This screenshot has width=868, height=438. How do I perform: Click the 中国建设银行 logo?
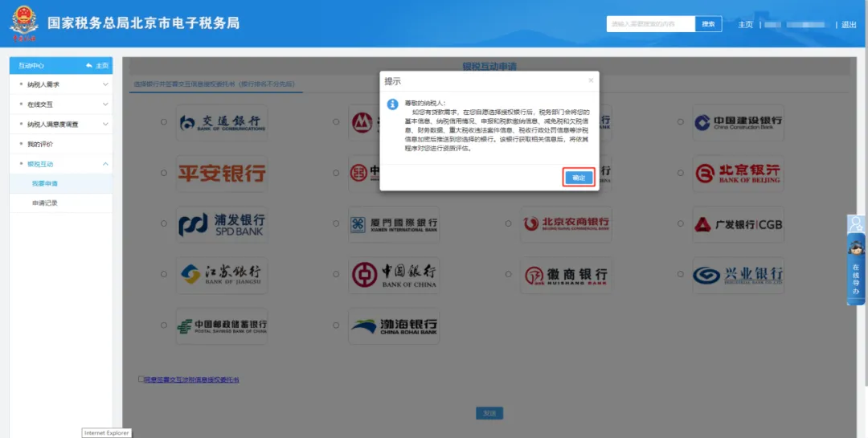[738, 122]
